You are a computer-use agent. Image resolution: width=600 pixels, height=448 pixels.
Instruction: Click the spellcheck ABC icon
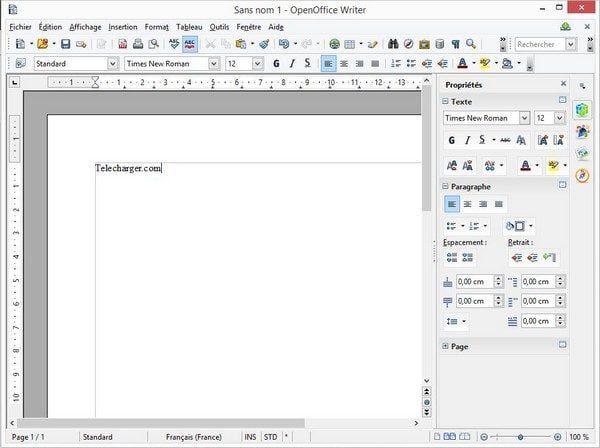pyautogui.click(x=174, y=44)
